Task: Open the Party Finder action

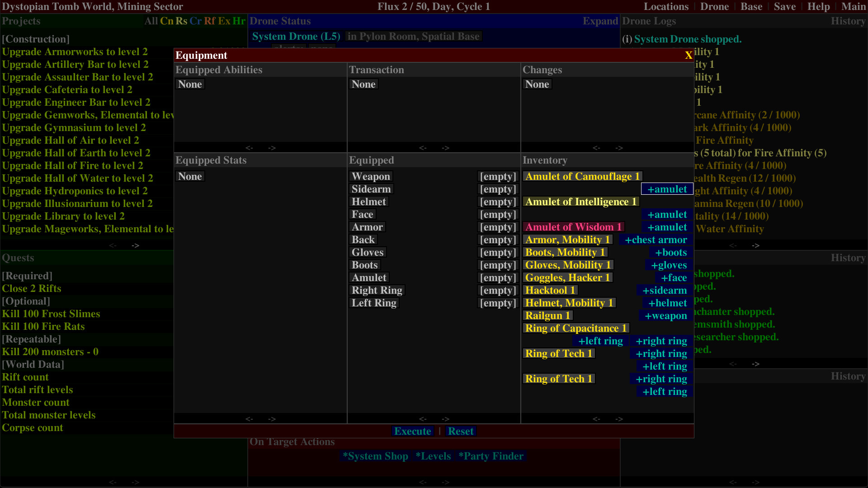Action: pos(491,456)
